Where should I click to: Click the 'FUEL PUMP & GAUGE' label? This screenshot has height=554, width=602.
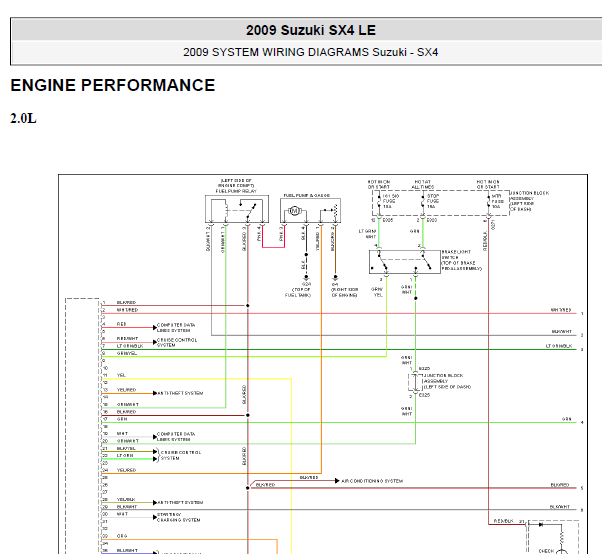click(x=307, y=195)
